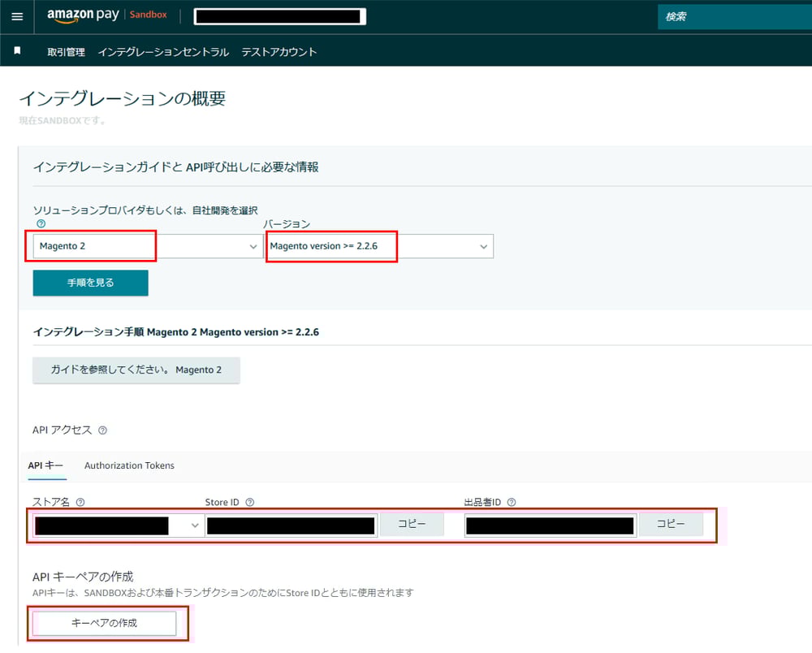812x653 pixels.
Task: Open help icon next to Store ID
Action: coord(249,502)
